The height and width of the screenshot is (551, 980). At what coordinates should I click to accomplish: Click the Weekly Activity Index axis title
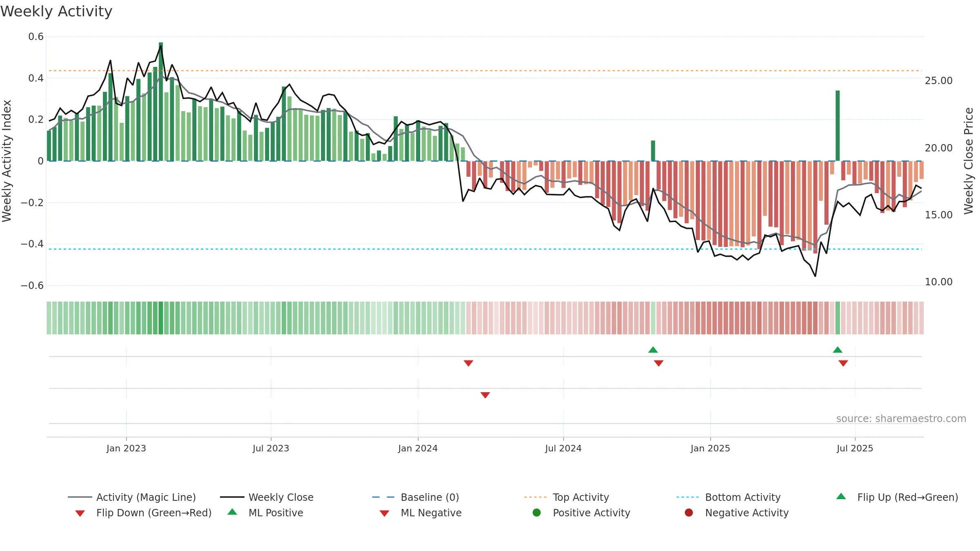[7, 161]
